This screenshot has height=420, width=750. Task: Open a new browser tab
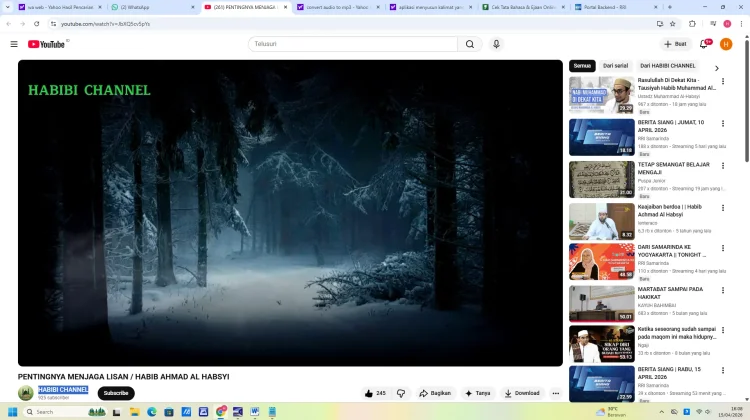coord(670,7)
